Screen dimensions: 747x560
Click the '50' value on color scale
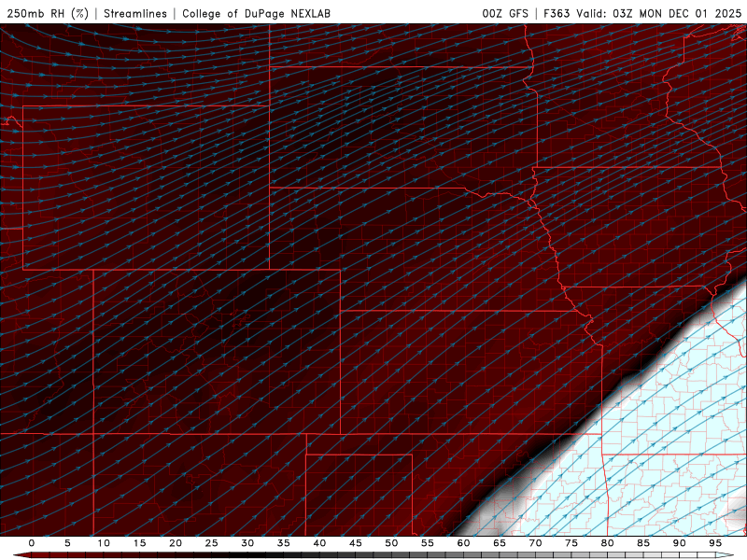(x=391, y=543)
